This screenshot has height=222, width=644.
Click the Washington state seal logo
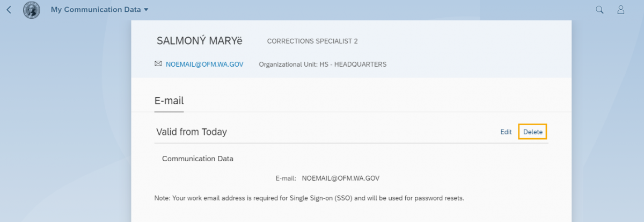point(32,10)
